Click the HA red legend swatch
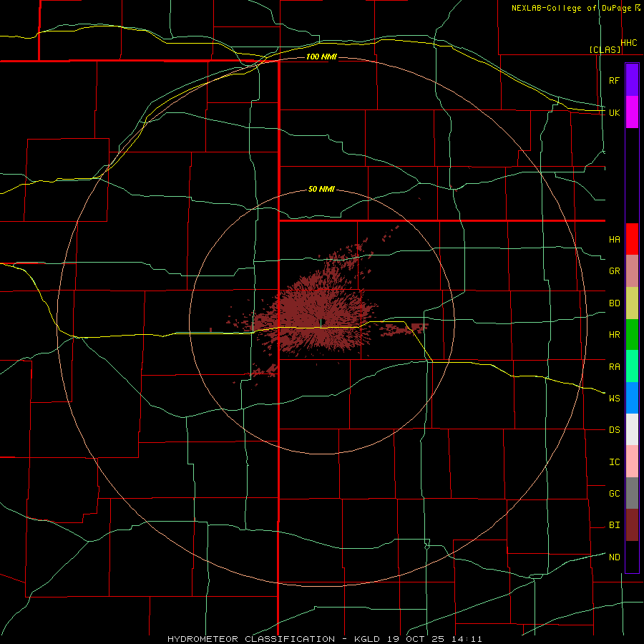 632,239
